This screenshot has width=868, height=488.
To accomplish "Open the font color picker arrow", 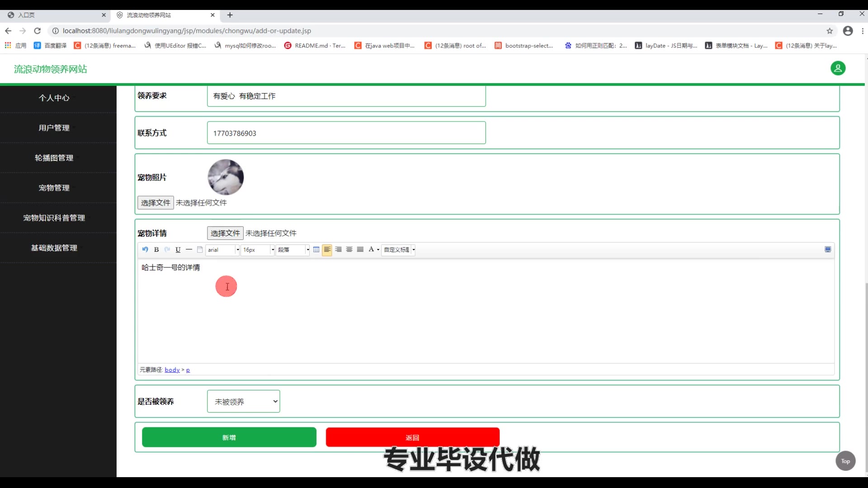I will [x=378, y=249].
